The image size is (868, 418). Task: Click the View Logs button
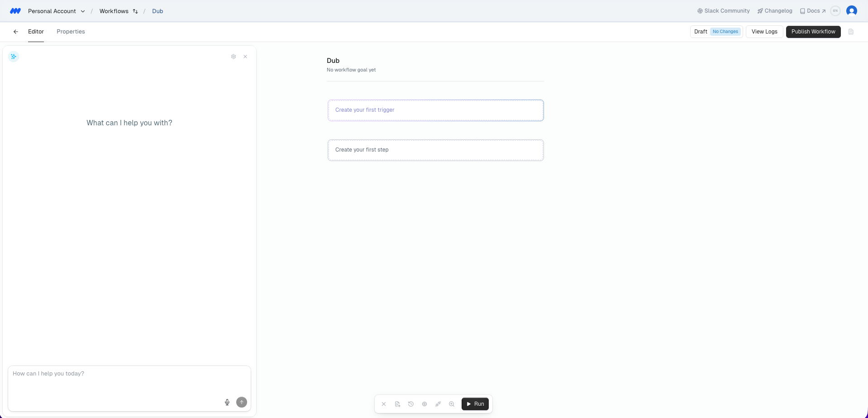click(764, 32)
